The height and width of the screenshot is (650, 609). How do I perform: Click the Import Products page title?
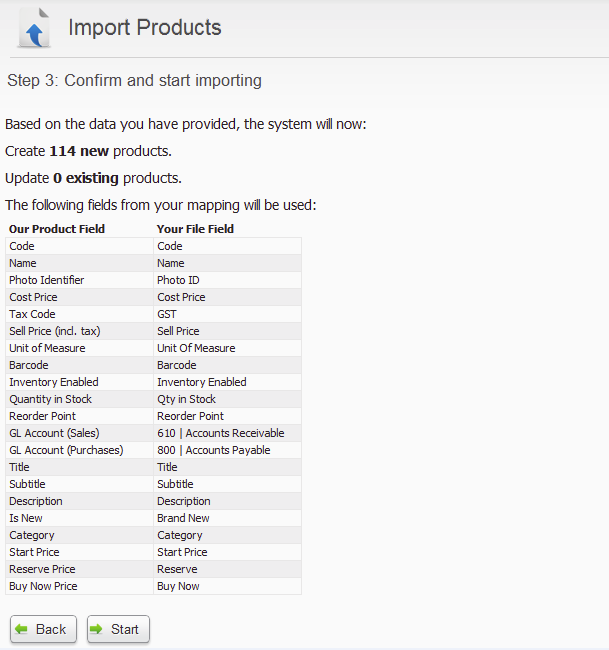click(145, 28)
